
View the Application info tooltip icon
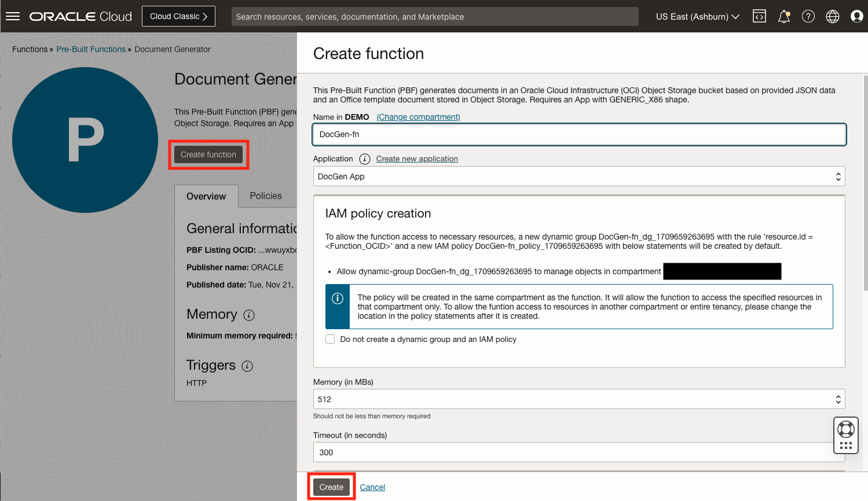pos(364,159)
